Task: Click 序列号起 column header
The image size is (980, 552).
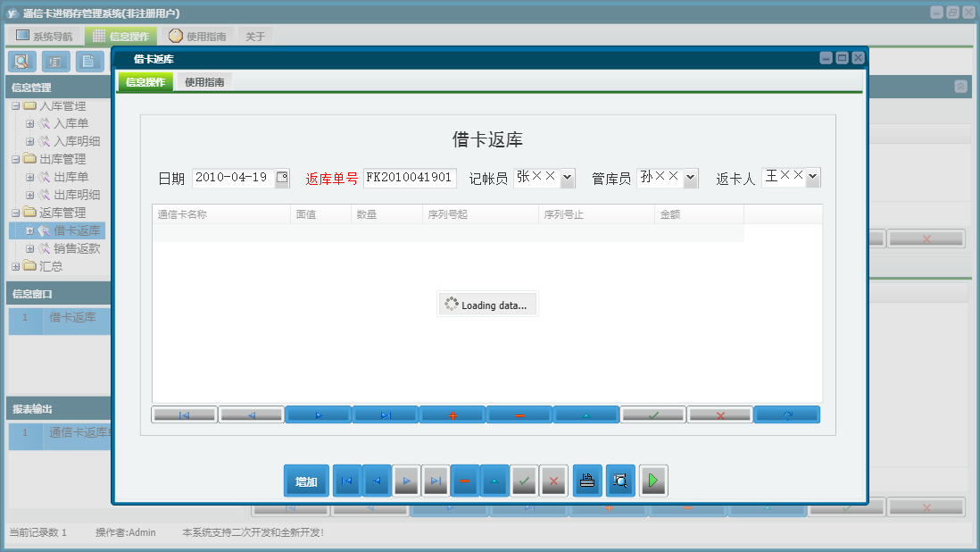Action: pyautogui.click(x=480, y=214)
